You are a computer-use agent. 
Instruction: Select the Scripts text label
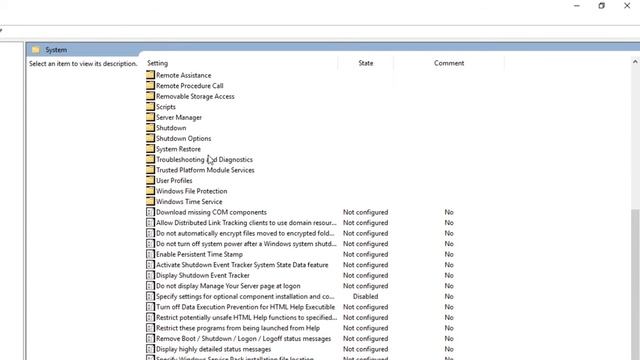[x=166, y=107]
